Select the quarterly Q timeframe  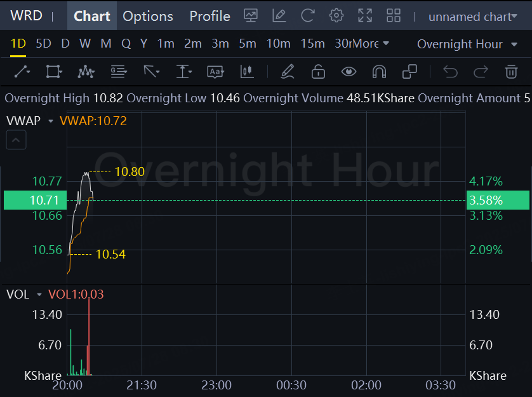[126, 44]
